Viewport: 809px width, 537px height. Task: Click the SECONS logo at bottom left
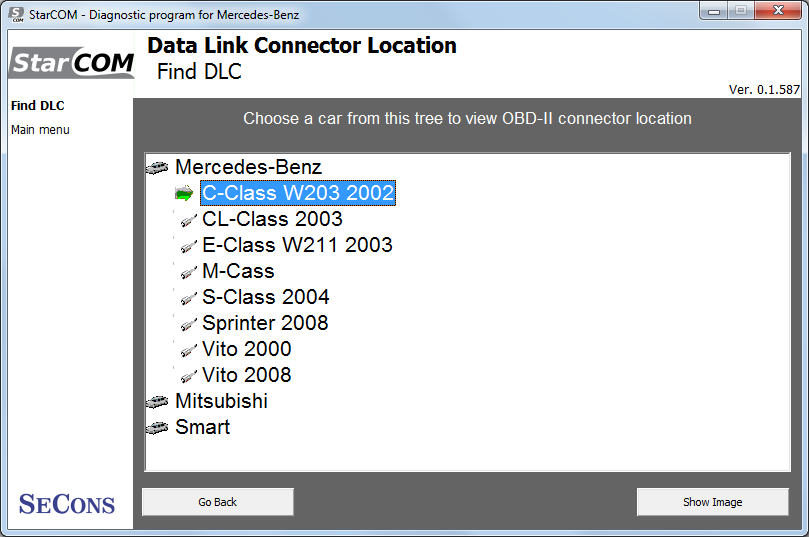tap(67, 504)
